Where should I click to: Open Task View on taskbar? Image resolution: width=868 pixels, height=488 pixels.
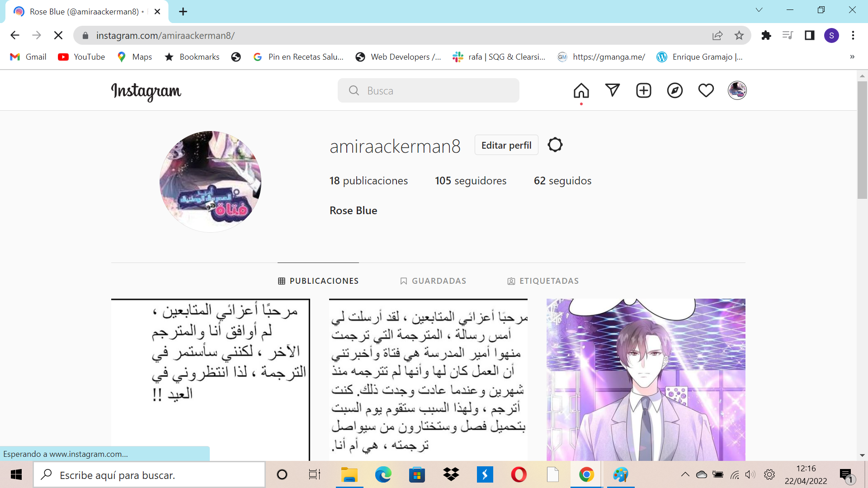click(315, 474)
